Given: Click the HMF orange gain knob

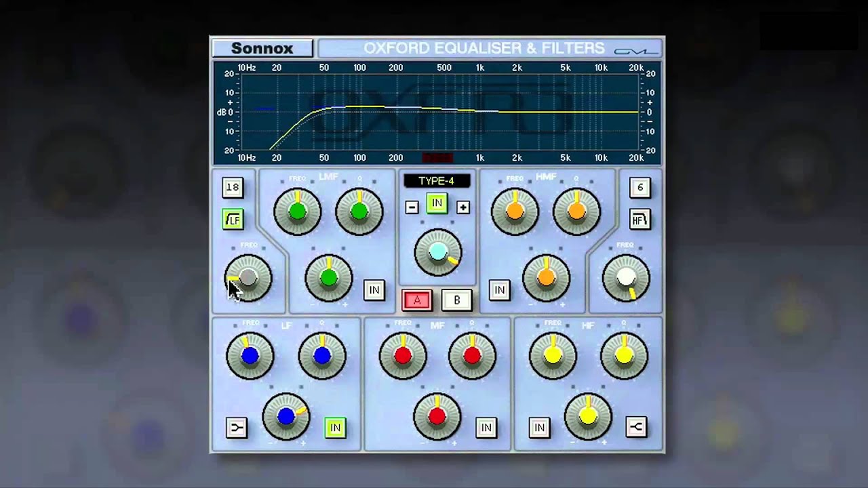Looking at the screenshot, I should 546,278.
